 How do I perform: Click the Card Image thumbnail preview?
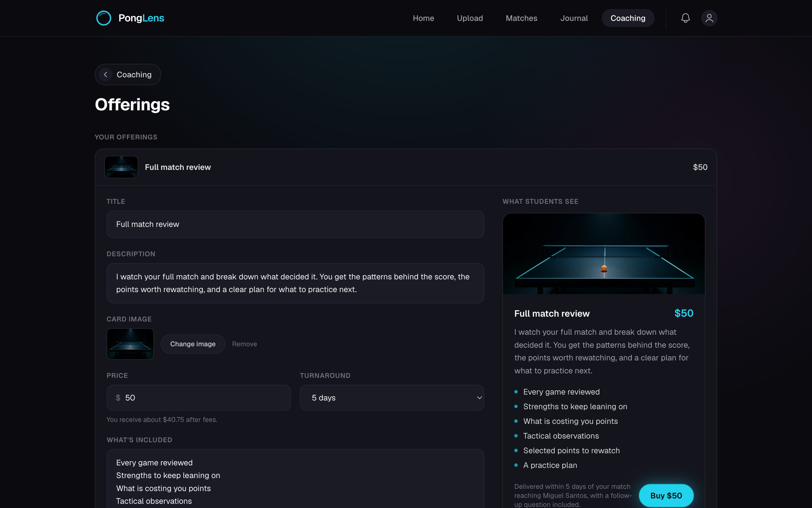tap(130, 344)
